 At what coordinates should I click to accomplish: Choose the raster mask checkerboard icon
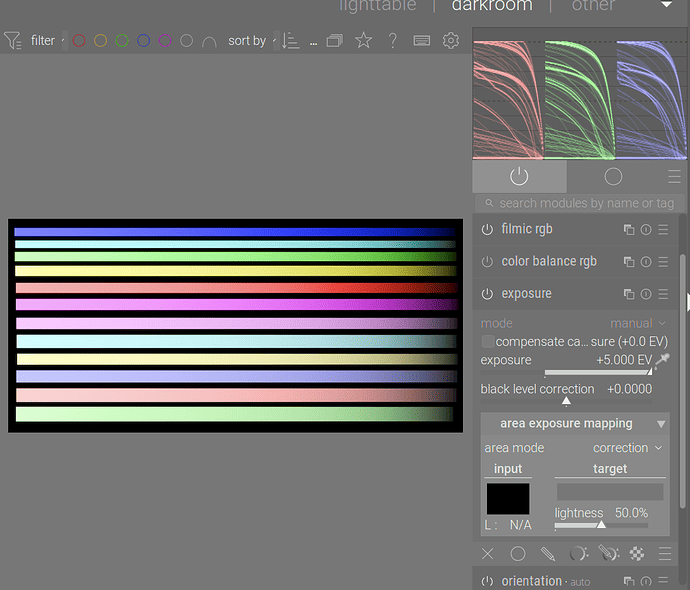[x=637, y=554]
